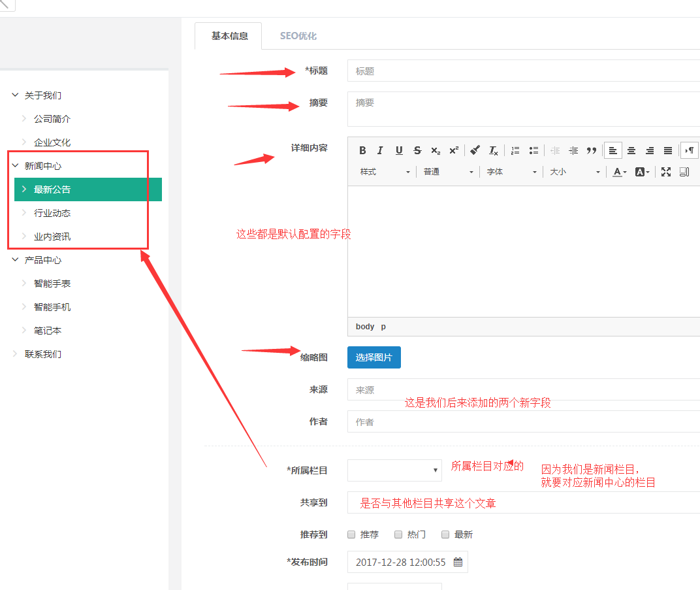Tick the 最新 checkbox
The height and width of the screenshot is (590, 700).
point(445,534)
